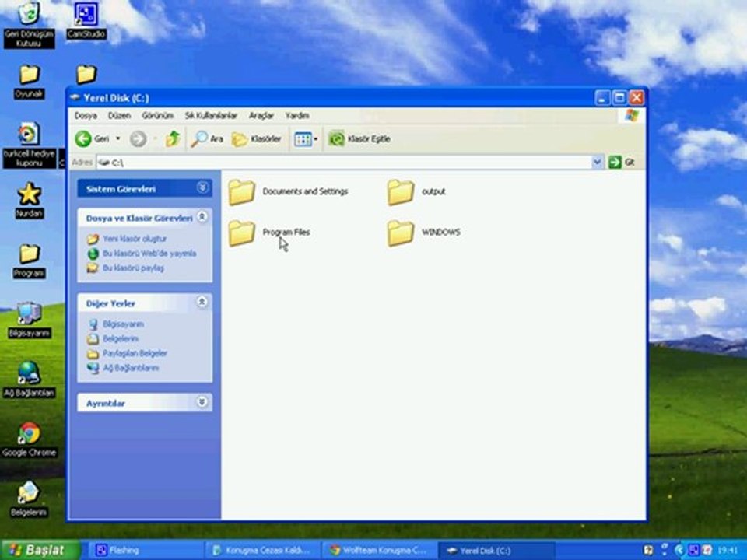Expand the address bar dropdown
Screen dimensions: 747x560
597,163
